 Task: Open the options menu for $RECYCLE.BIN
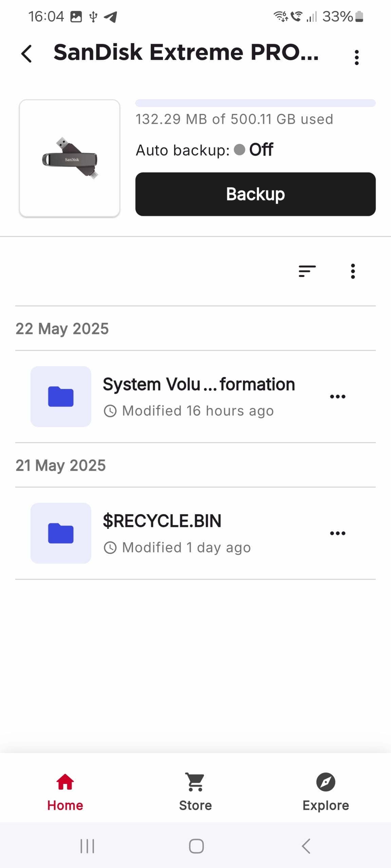pos(338,533)
